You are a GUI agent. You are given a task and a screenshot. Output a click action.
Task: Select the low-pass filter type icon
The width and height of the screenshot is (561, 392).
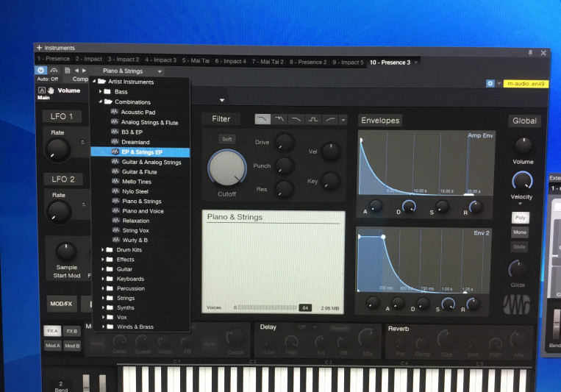262,119
